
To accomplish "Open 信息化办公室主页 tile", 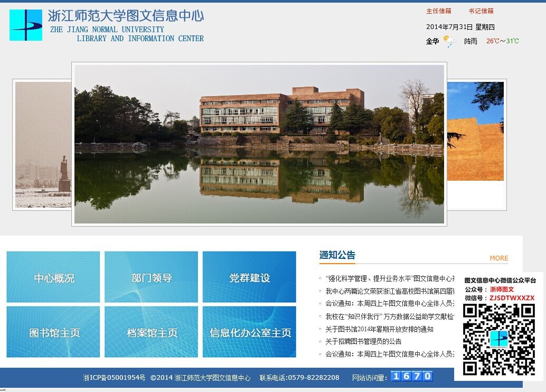I will 249,332.
